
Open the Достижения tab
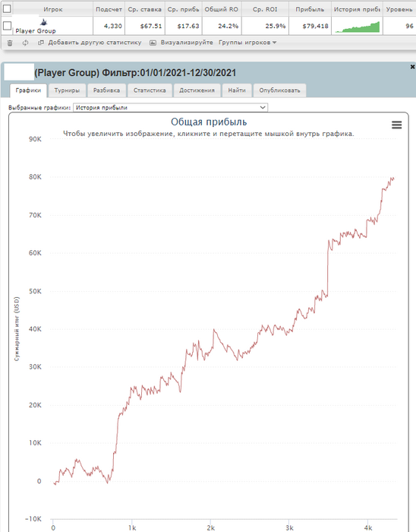197,90
